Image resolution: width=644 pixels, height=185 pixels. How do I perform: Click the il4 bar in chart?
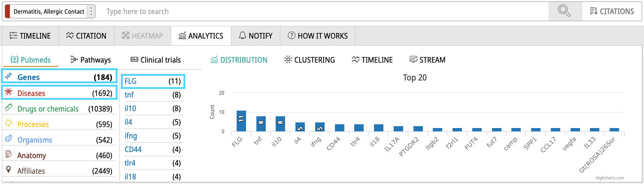(300, 127)
